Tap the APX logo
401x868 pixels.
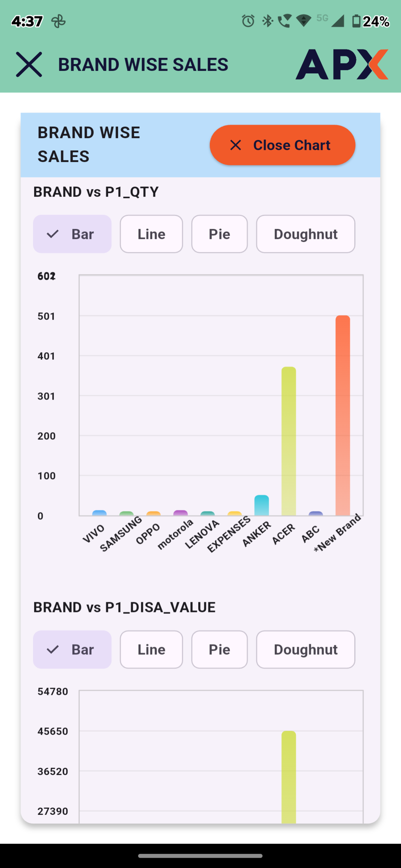pyautogui.click(x=342, y=64)
